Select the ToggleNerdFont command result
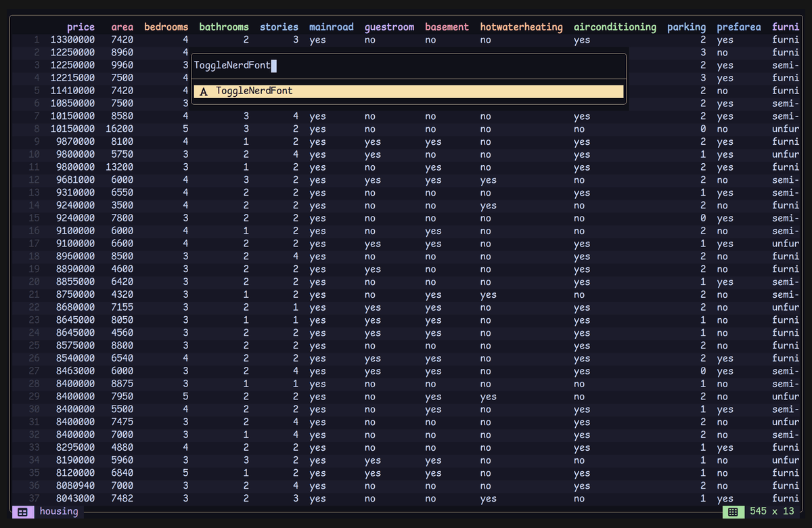The image size is (812, 528). [409, 91]
